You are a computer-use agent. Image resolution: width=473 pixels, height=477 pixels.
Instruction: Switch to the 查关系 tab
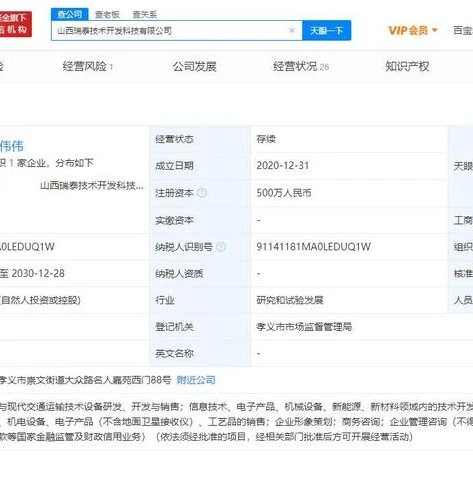[144, 15]
